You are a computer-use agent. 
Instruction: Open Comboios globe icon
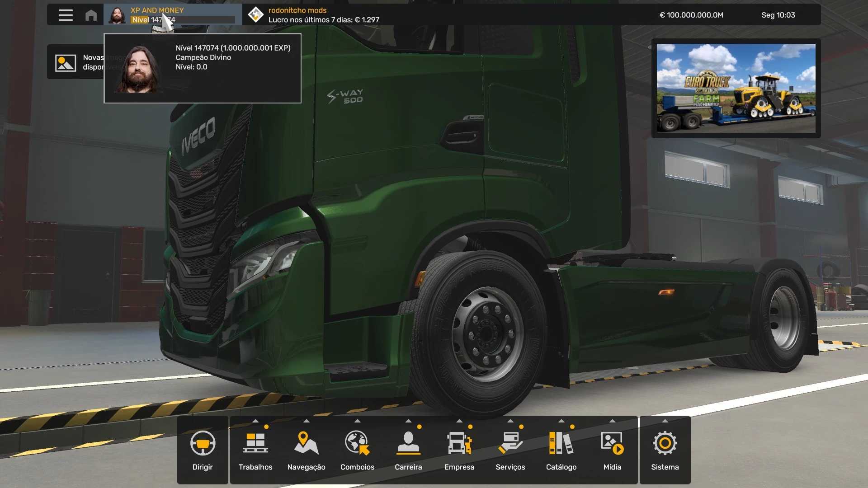[x=357, y=443]
